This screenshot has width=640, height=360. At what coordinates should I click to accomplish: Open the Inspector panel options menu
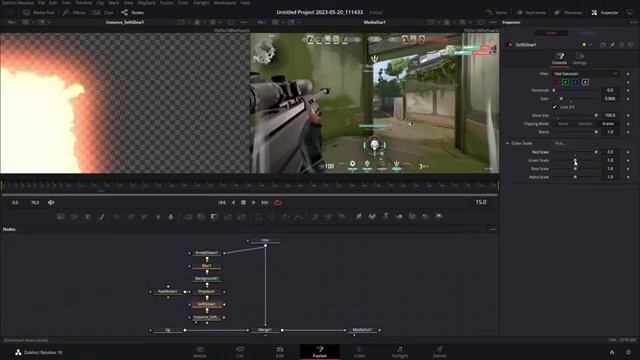[x=633, y=22]
